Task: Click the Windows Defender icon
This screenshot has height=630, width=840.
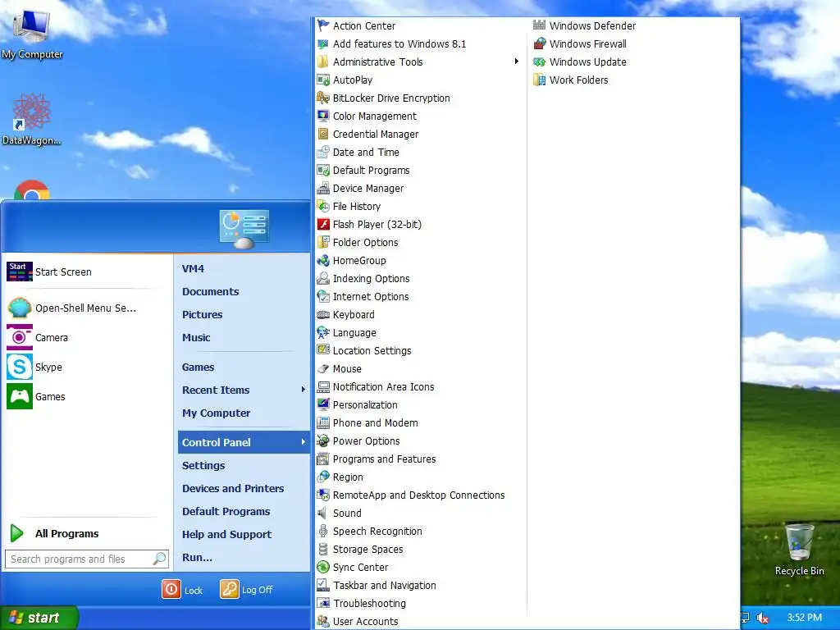Action: click(x=540, y=25)
